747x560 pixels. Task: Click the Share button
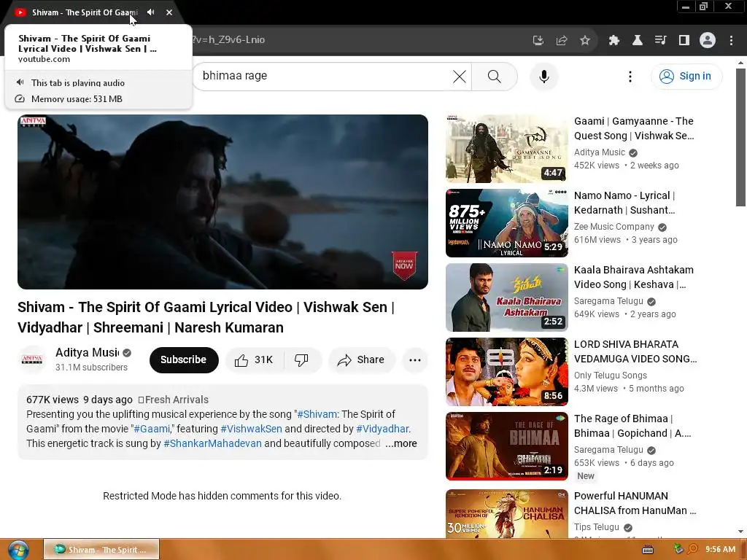pyautogui.click(x=362, y=360)
